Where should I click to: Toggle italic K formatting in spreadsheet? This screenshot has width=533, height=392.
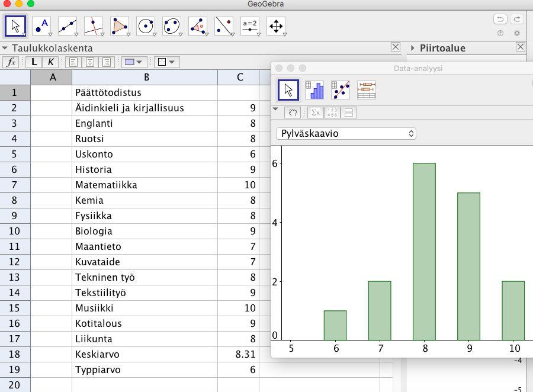pyautogui.click(x=50, y=62)
